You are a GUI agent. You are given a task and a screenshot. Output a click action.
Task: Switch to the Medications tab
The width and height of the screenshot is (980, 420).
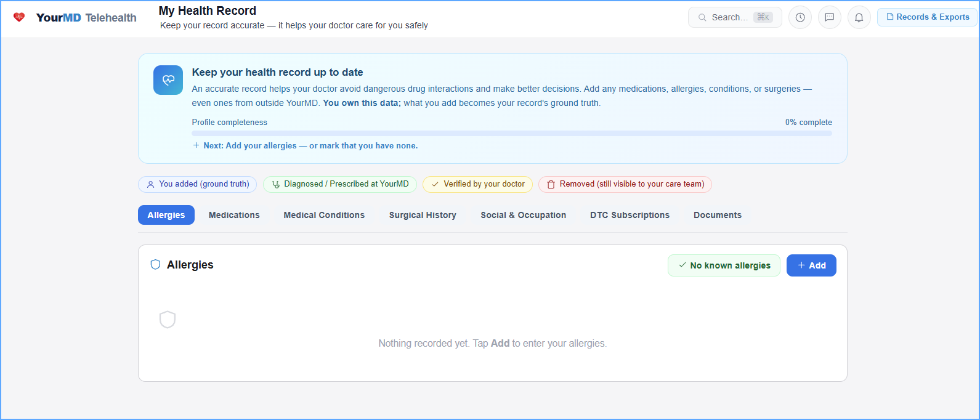pos(234,215)
